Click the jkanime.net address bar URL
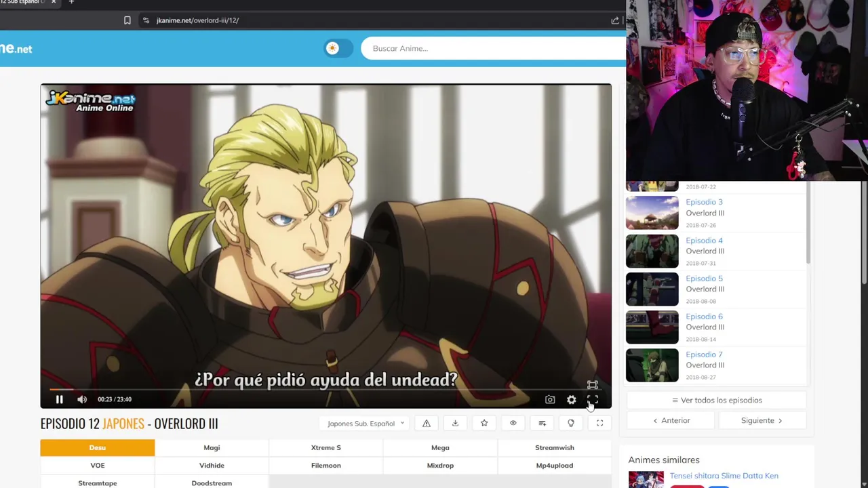Viewport: 868px width, 488px height. pyautogui.click(x=197, y=20)
